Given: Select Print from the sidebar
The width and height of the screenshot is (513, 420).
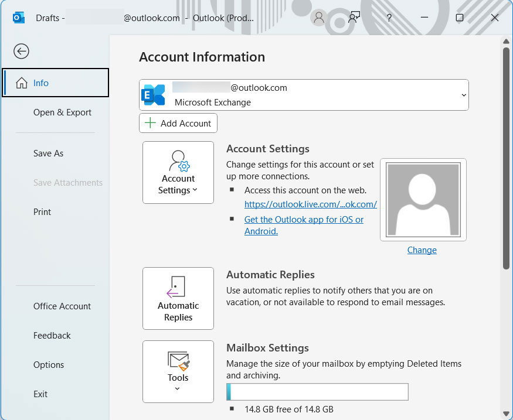Looking at the screenshot, I should pyautogui.click(x=42, y=212).
